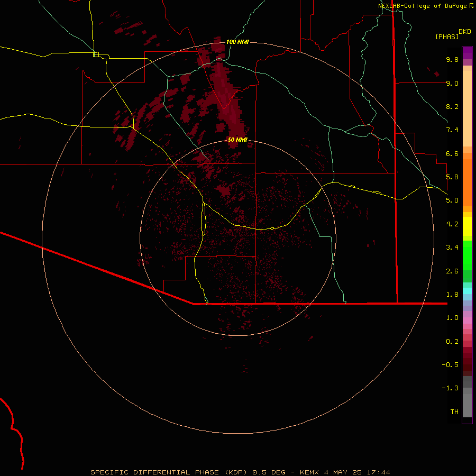476x476 pixels.
Task: Click the -1.3 scale value
Action: [x=450, y=388]
